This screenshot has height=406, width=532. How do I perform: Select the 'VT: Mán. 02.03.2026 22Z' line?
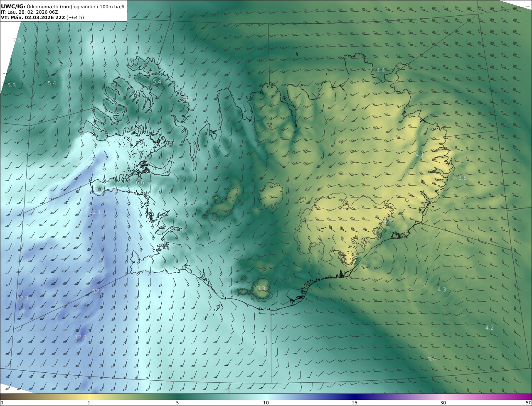pyautogui.click(x=33, y=18)
